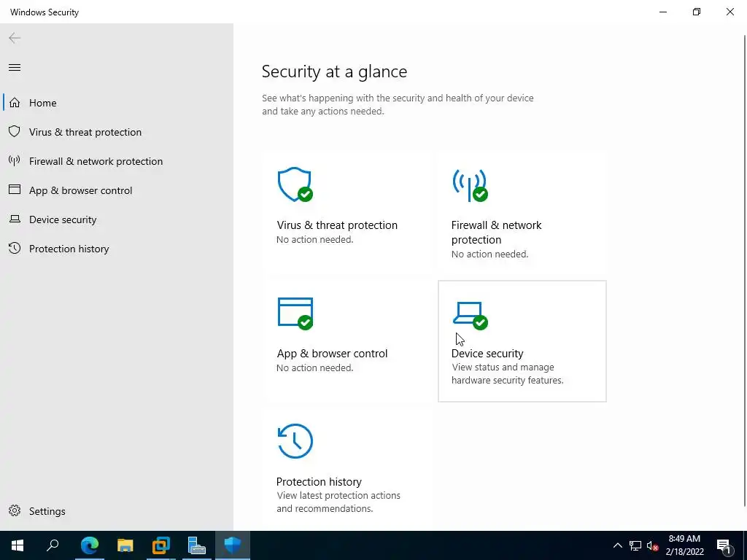Click 'View status and manage hardware security features.'
The image size is (747, 560).
(x=508, y=374)
